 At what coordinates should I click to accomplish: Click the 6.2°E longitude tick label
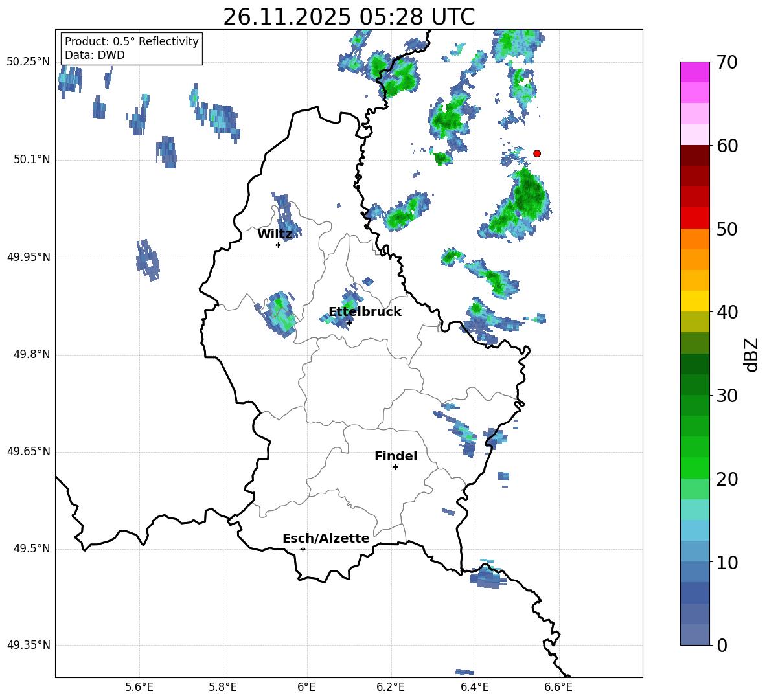tap(391, 687)
